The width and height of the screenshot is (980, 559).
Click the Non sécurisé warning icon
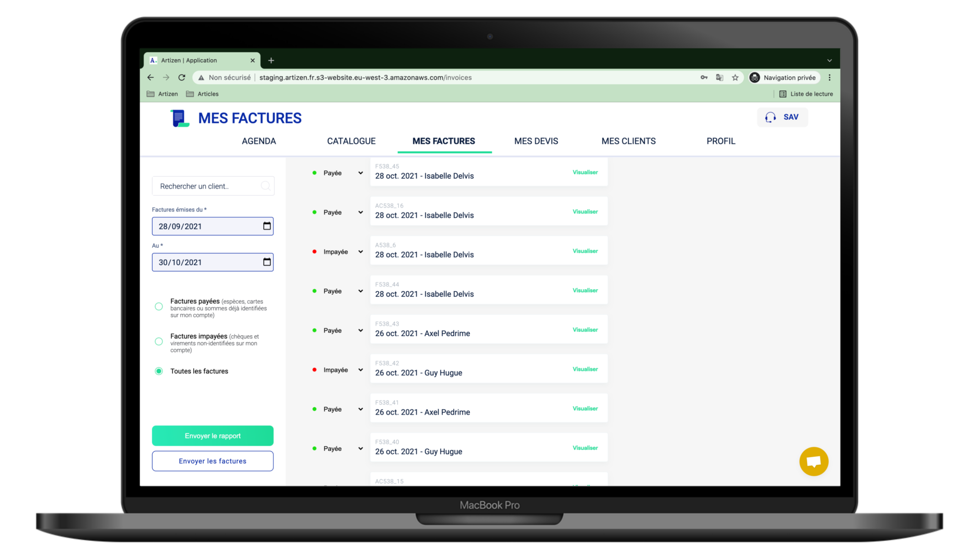click(201, 77)
